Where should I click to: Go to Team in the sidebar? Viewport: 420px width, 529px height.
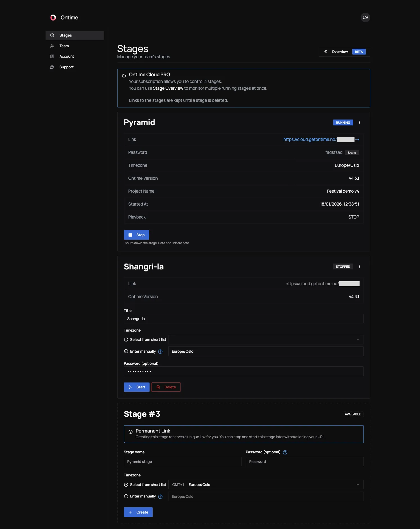click(x=64, y=46)
